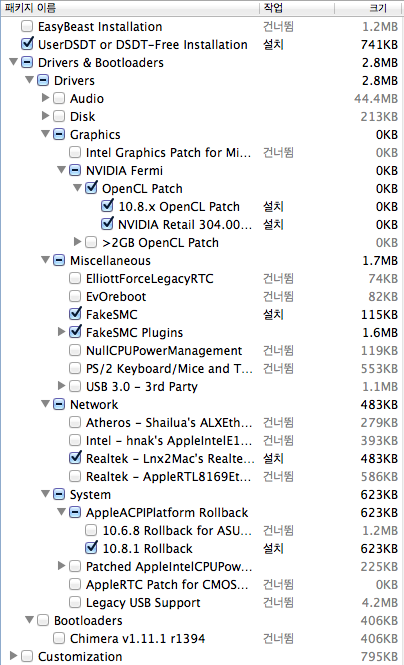Toggle AppleACPIPlatform Rollback checkbox
The image size is (404, 665).
click(x=75, y=512)
